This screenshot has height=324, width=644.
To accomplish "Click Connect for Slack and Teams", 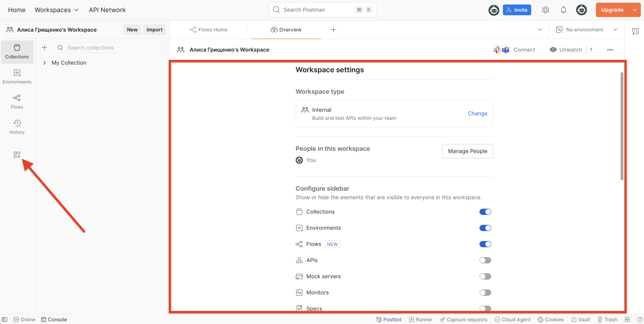I will (514, 50).
